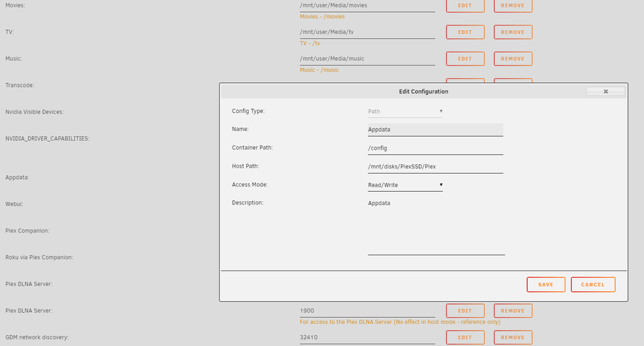Screen dimensions: 644x346
Task: Remove the Plex DLNA Server 1900 port
Action: [x=513, y=311]
